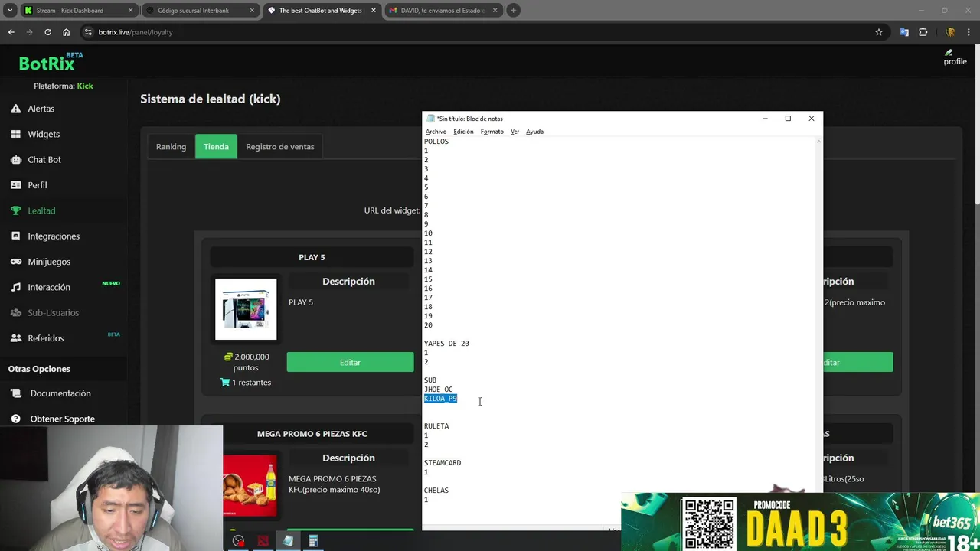Select the Tienda tab
Screen dimensions: 980x551
216,147
